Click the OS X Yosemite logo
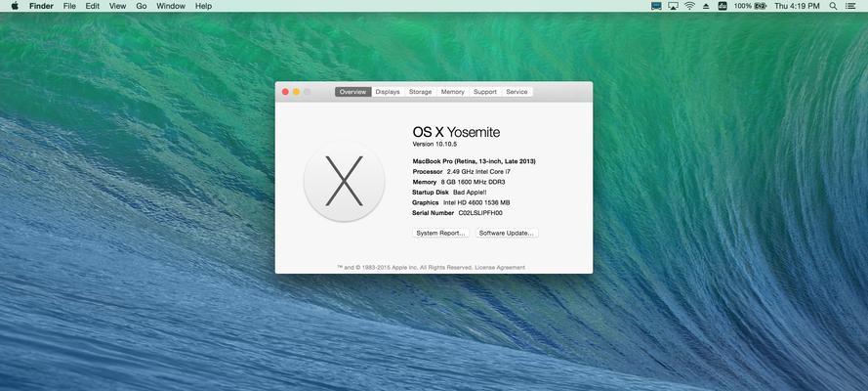Image resolution: width=868 pixels, height=391 pixels. [x=344, y=181]
